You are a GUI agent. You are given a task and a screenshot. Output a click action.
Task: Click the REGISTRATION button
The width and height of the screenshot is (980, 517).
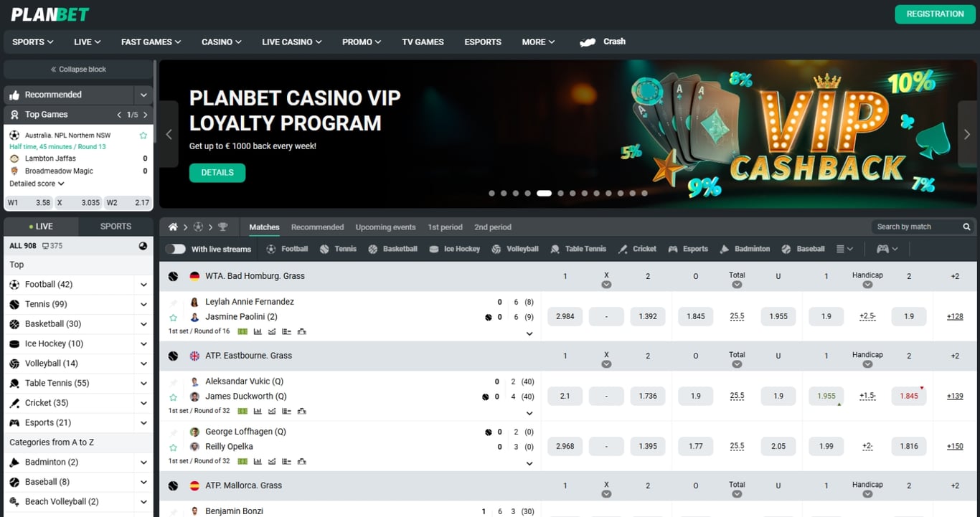coord(935,14)
